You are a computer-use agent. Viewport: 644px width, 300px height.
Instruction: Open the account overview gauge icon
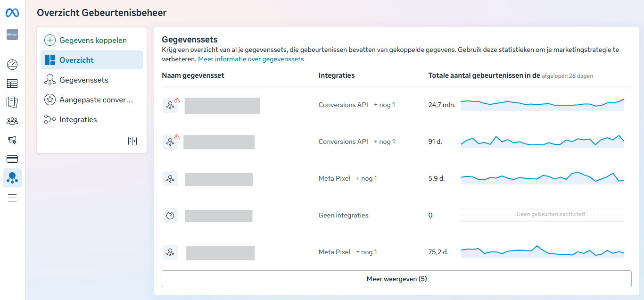tap(12, 65)
